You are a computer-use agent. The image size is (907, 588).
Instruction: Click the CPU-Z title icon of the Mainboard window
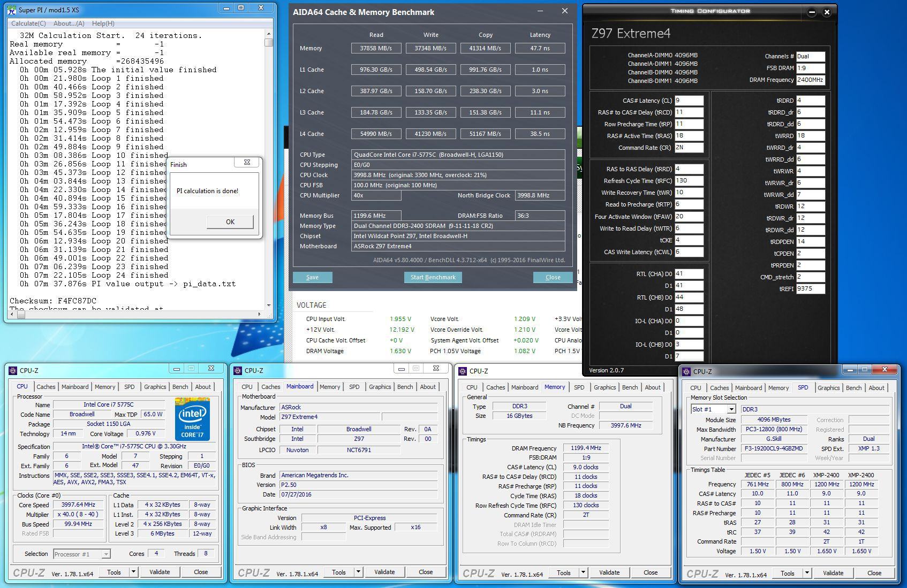click(x=238, y=370)
